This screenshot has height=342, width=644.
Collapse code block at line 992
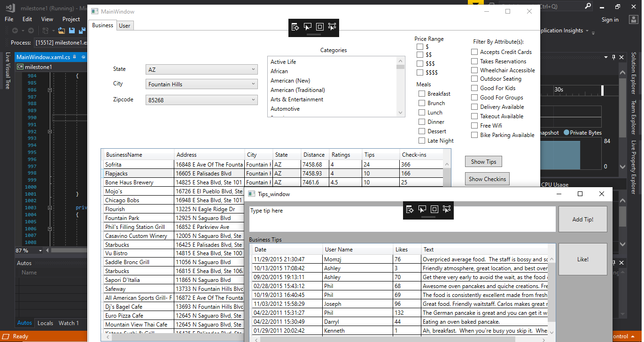point(49,132)
